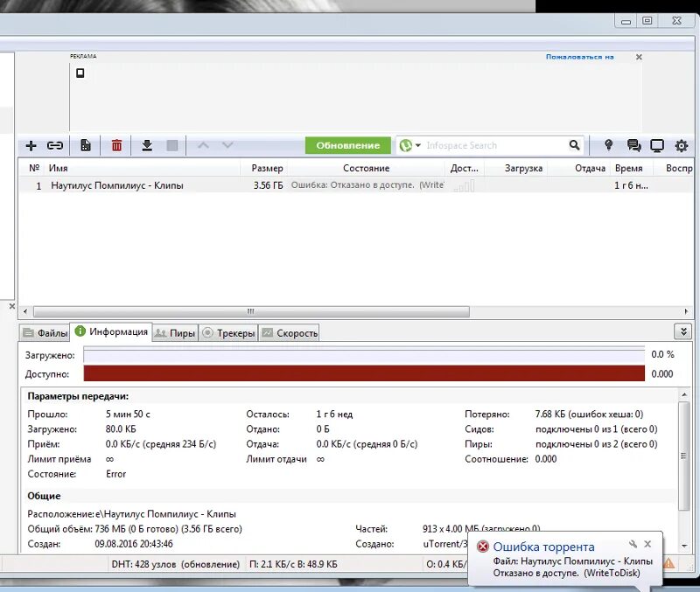Click the Пожаловаться на ad link
The image size is (700, 592).
tap(579, 57)
